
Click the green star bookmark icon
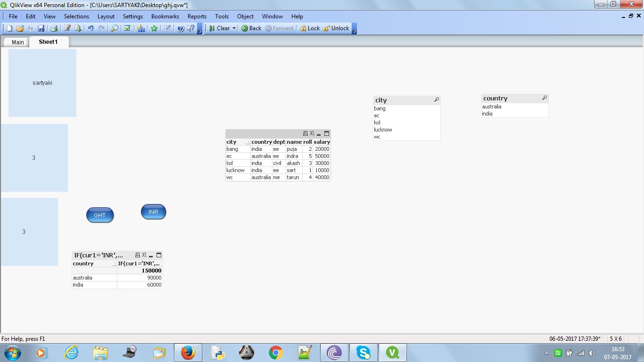(x=154, y=28)
